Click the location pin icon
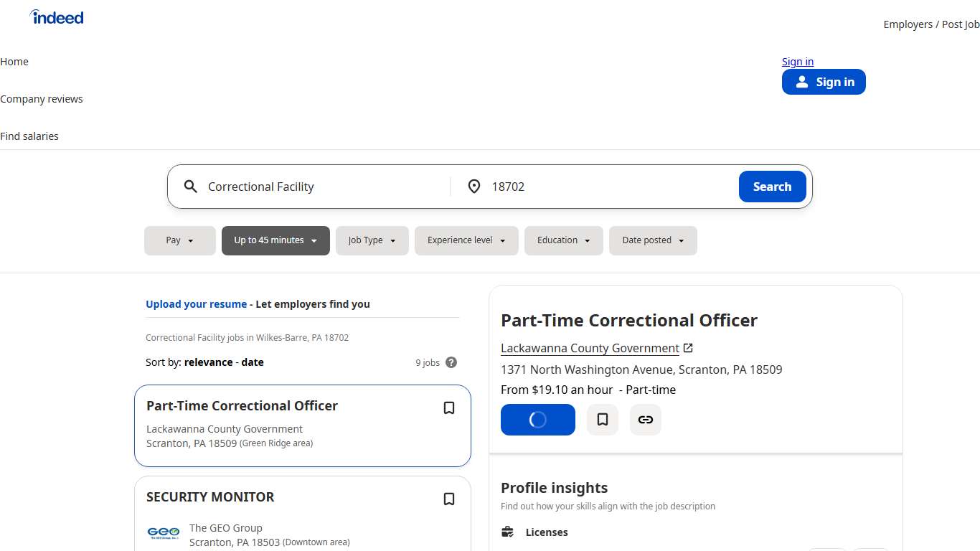 point(474,187)
